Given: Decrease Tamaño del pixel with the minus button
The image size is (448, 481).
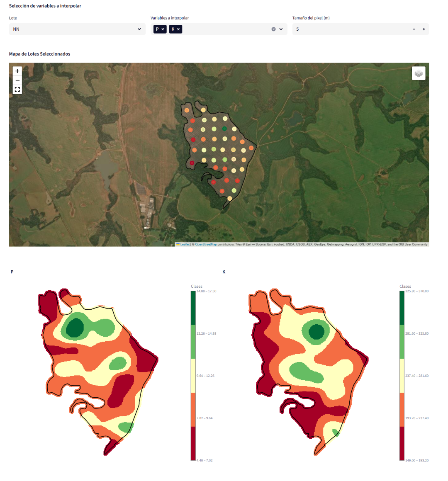Looking at the screenshot, I should (413, 29).
